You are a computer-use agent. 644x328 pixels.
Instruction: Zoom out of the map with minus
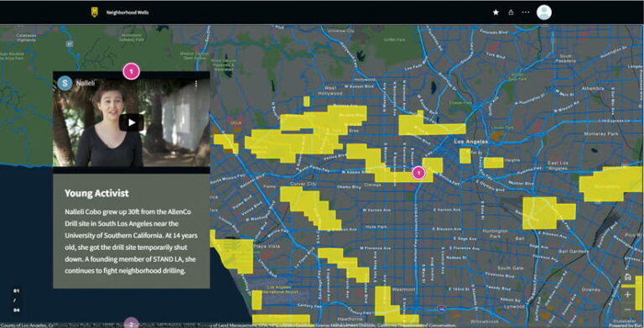(627, 309)
